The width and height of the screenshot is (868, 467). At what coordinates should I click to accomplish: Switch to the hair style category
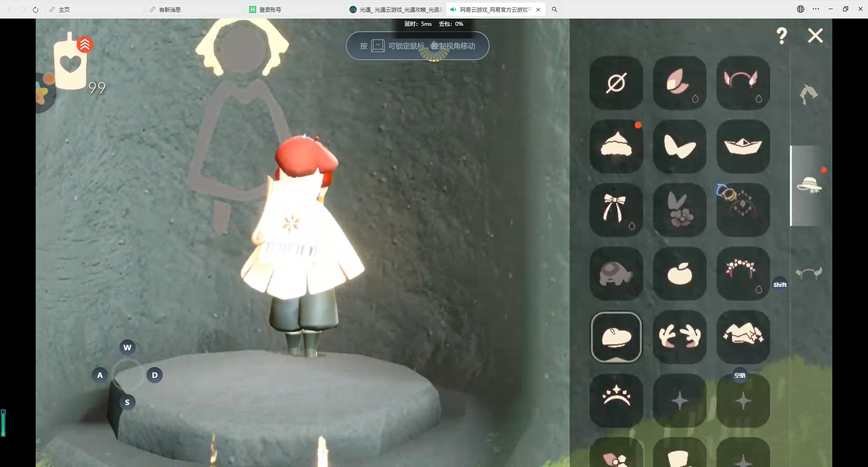[x=808, y=94]
